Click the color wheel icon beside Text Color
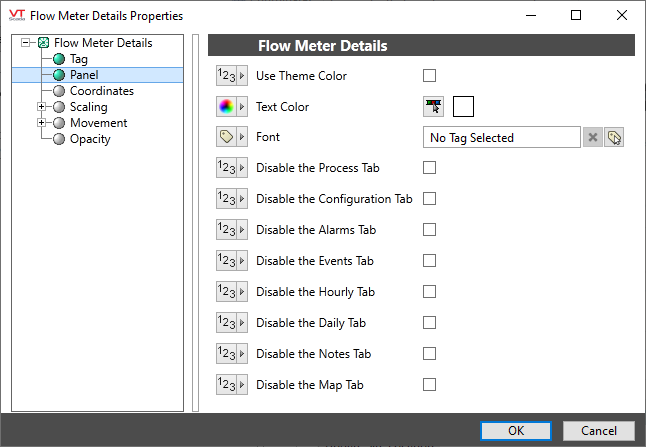 click(226, 107)
